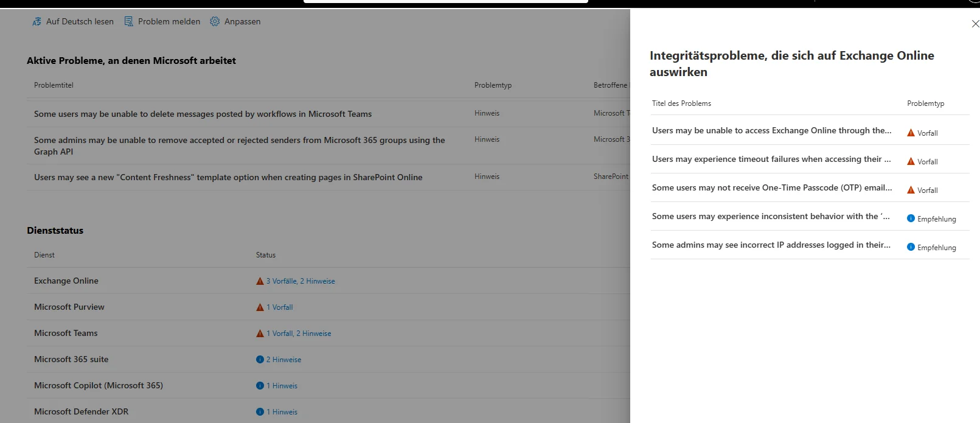The height and width of the screenshot is (423, 980).
Task: Open 'Users may experience timeout failures' issue
Action: (x=771, y=159)
